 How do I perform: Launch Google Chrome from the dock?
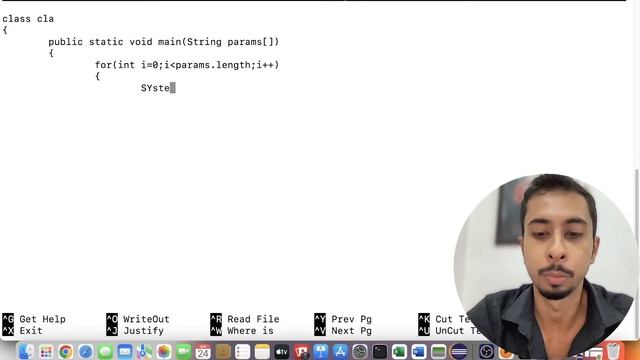(x=65, y=351)
